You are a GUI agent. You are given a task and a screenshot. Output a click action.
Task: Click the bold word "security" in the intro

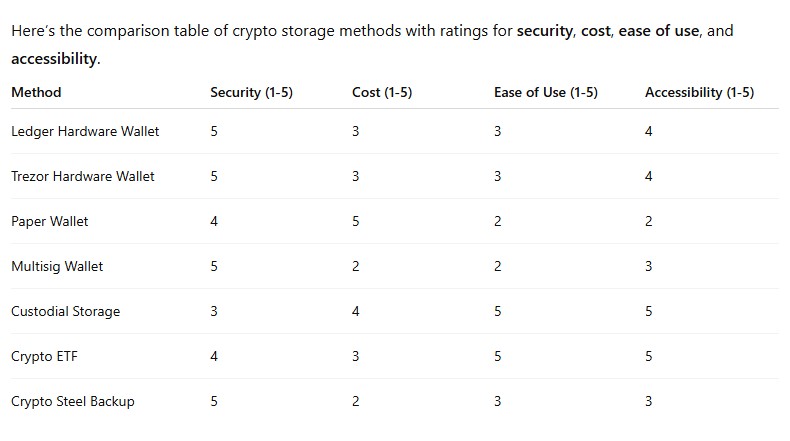tap(544, 31)
